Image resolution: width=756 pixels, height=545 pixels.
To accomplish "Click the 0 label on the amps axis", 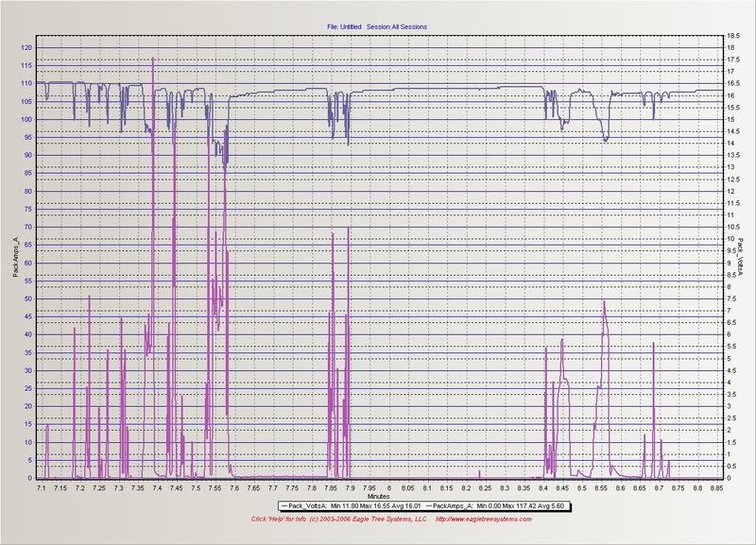I will 30,478.
